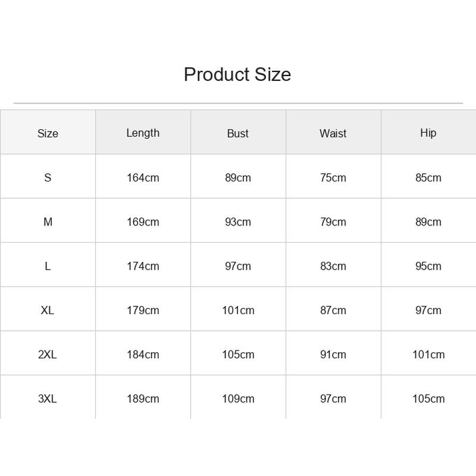Click the Product Size heading
Viewport: 476px width, 476px height.
pos(237,74)
